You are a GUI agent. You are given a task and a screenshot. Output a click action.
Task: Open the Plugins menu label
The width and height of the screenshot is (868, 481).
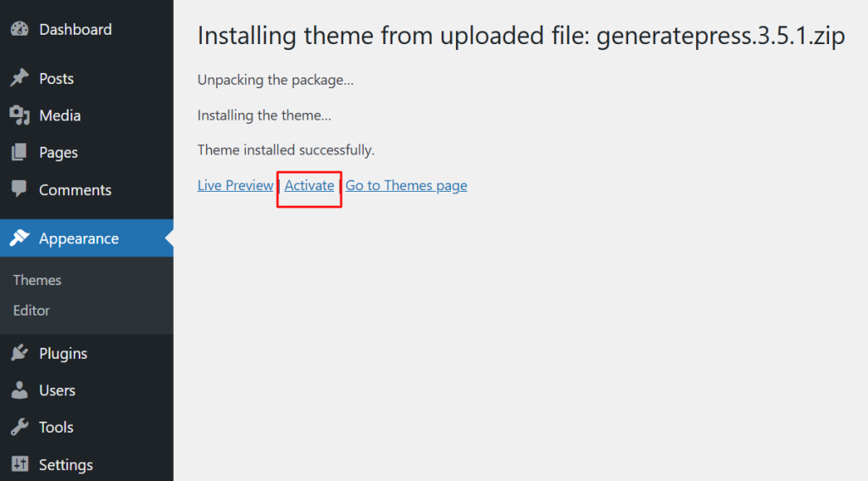click(x=63, y=353)
